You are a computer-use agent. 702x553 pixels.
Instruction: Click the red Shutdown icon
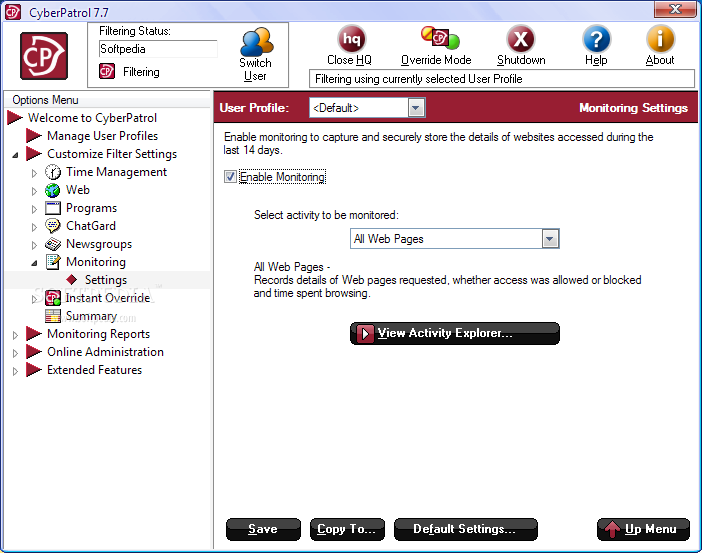(x=521, y=39)
